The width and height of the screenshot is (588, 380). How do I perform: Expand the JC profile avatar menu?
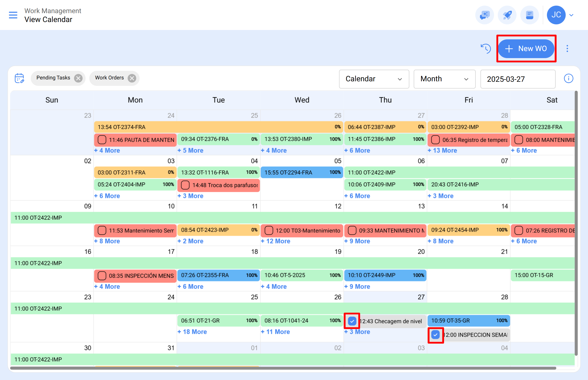[556, 15]
